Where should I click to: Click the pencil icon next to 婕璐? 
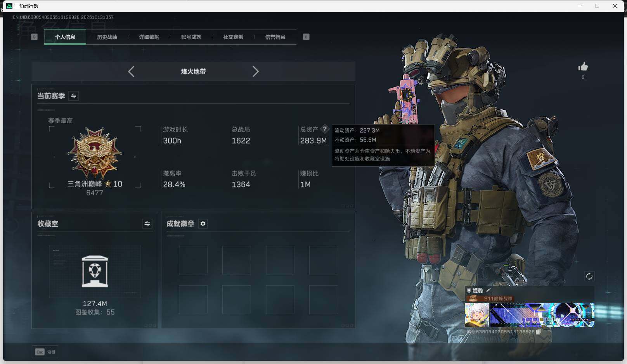click(488, 290)
